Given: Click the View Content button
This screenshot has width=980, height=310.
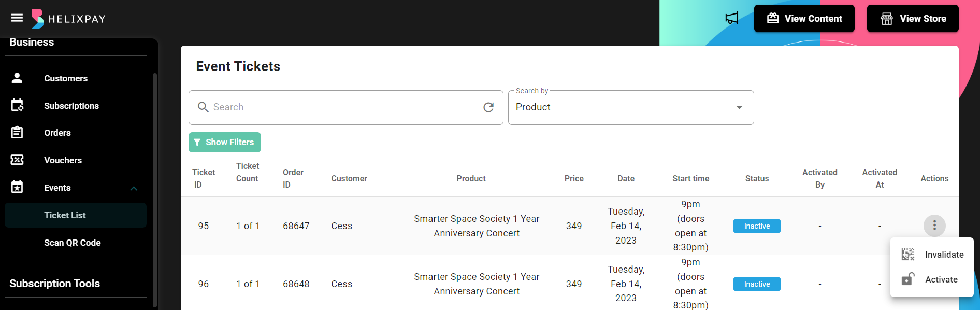Looking at the screenshot, I should (x=804, y=19).
